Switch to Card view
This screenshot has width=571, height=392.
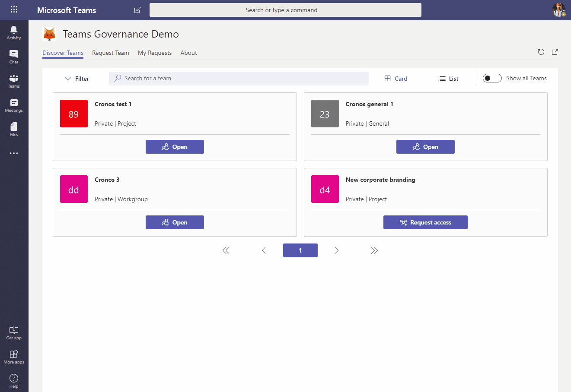point(396,79)
